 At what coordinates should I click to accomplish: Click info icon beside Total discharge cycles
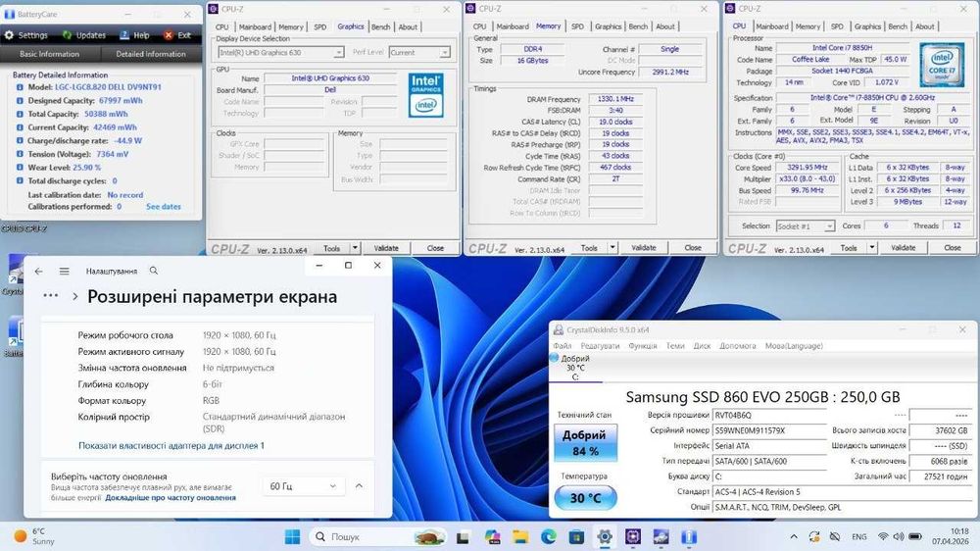tap(20, 180)
